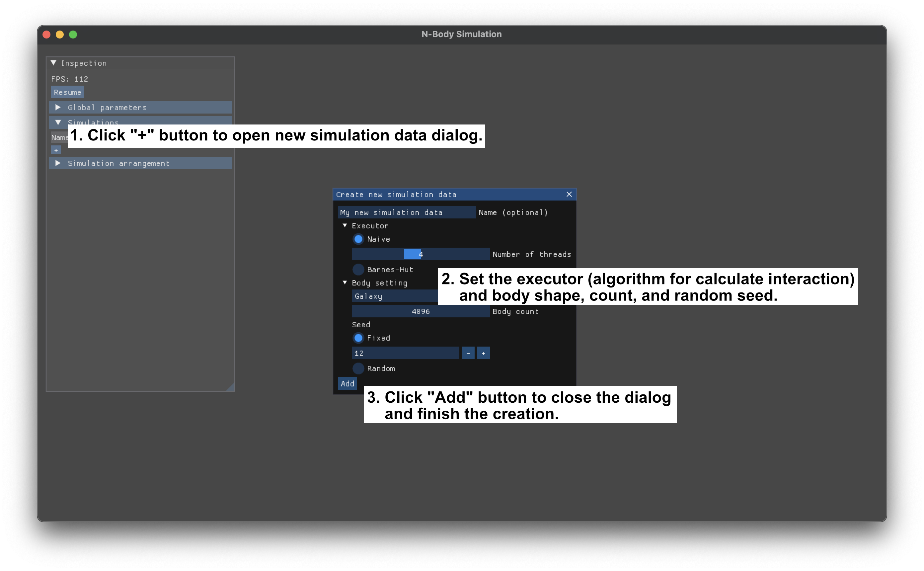Collapse the Executor tree node

pyautogui.click(x=345, y=225)
